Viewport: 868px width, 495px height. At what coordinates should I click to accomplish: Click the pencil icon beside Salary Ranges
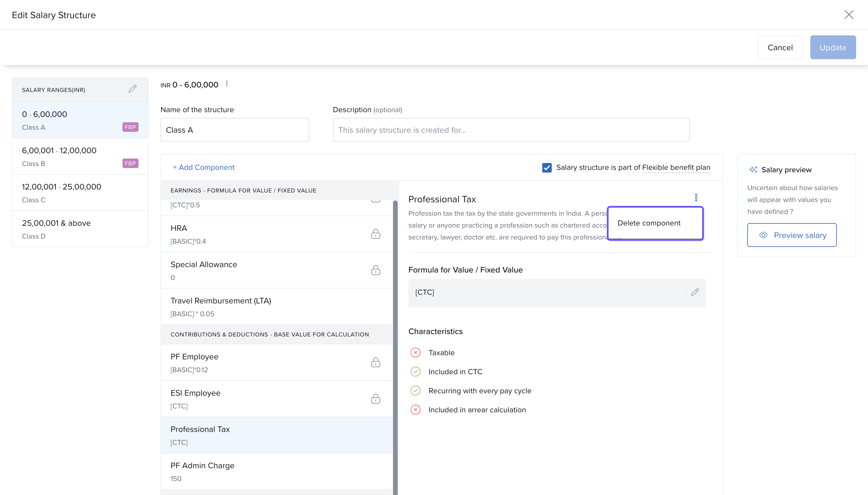(133, 89)
